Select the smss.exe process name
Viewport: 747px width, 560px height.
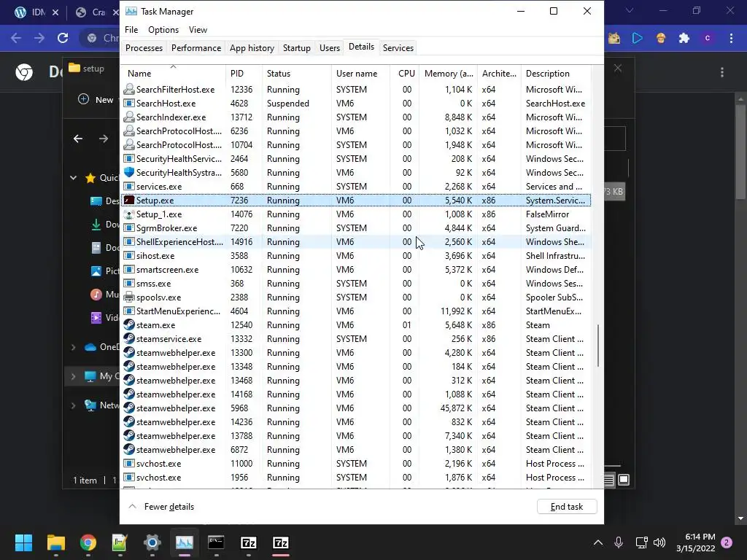click(x=153, y=284)
